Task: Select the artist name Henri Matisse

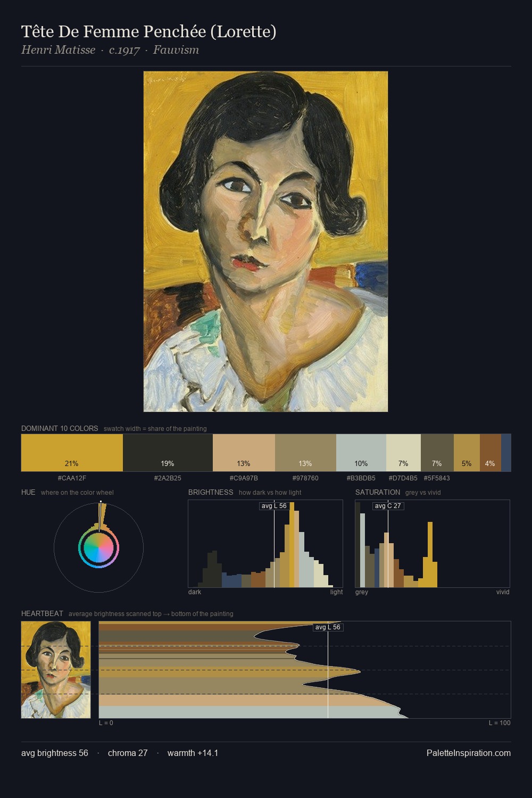Action: point(58,50)
